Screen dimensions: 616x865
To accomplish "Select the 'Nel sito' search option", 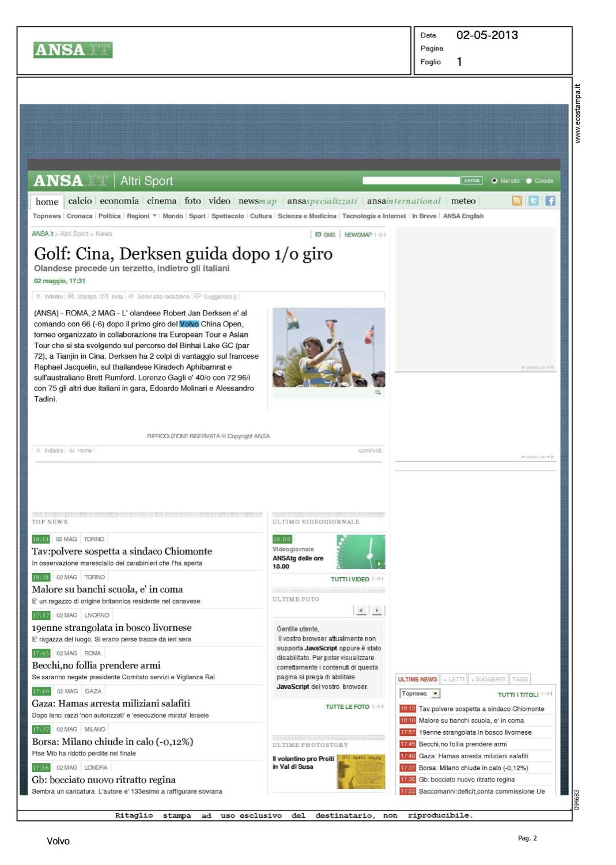I will point(494,181).
